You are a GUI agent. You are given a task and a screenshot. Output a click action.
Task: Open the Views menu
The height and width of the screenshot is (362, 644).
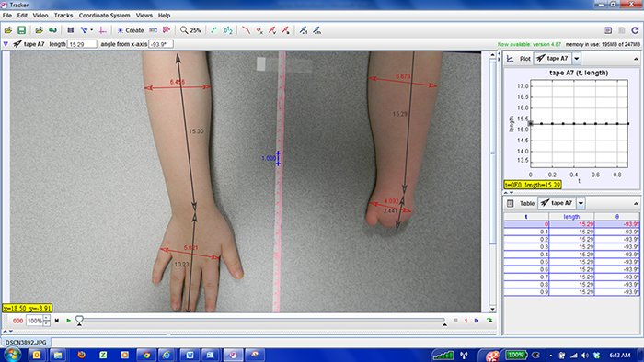click(x=144, y=16)
